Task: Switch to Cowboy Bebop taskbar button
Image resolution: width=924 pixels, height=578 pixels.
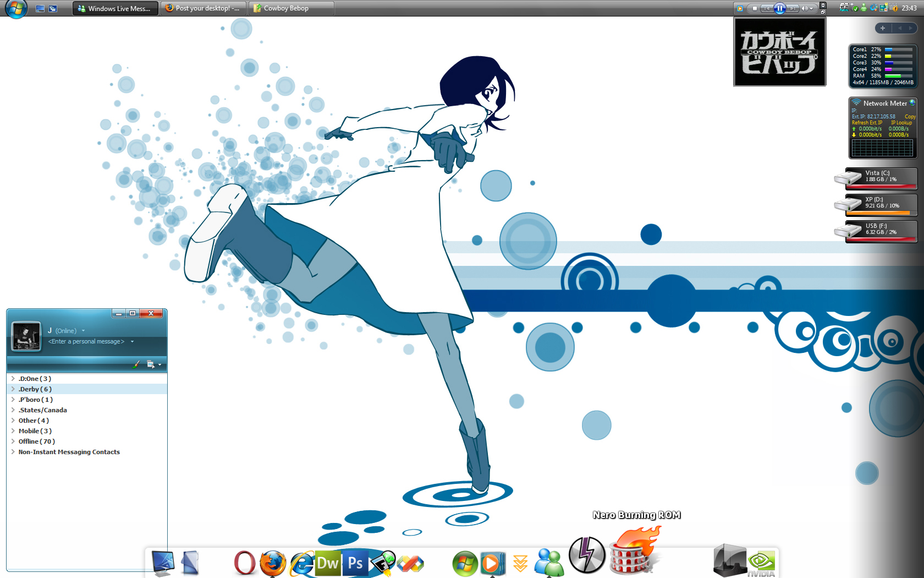Action: click(291, 8)
